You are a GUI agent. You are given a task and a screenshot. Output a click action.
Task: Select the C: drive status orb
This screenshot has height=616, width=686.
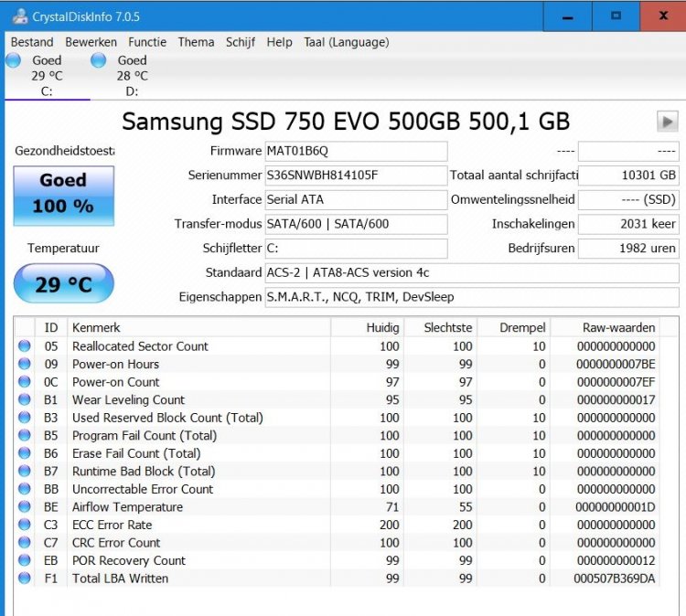(13, 60)
